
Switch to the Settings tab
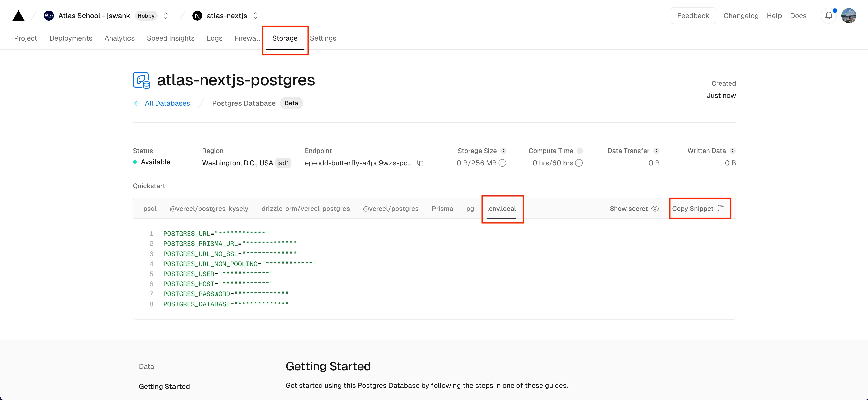(x=323, y=38)
